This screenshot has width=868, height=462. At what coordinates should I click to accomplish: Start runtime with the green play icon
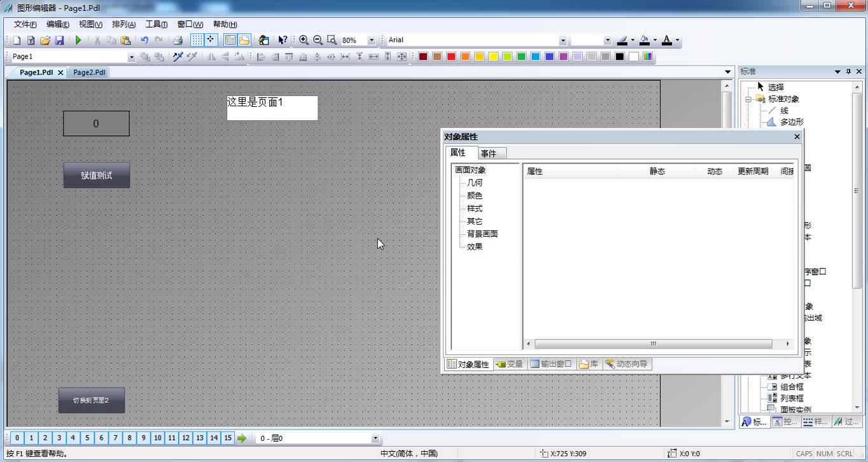click(x=78, y=40)
